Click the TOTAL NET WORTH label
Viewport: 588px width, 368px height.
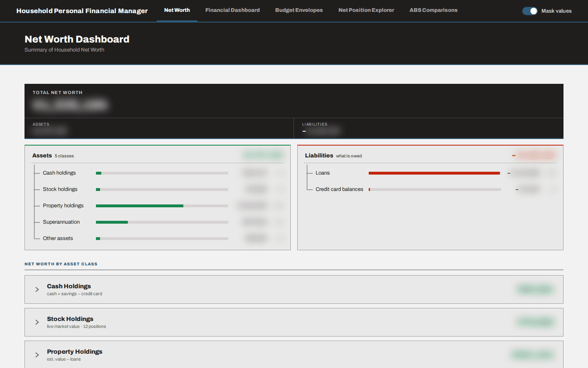[x=58, y=93]
